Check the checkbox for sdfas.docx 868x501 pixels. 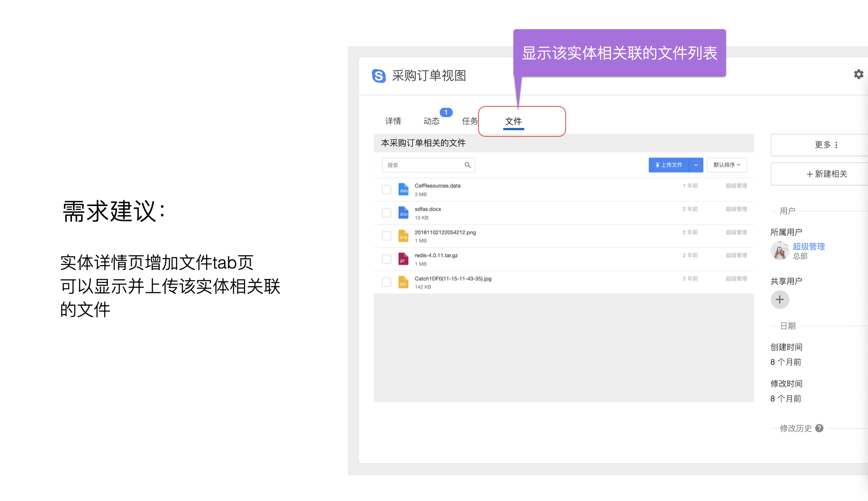click(x=386, y=212)
